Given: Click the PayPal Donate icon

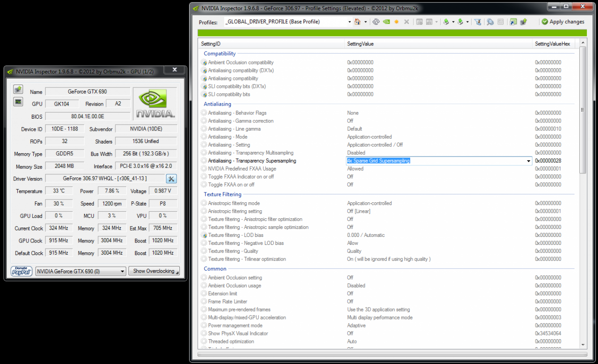Looking at the screenshot, I should [x=21, y=271].
